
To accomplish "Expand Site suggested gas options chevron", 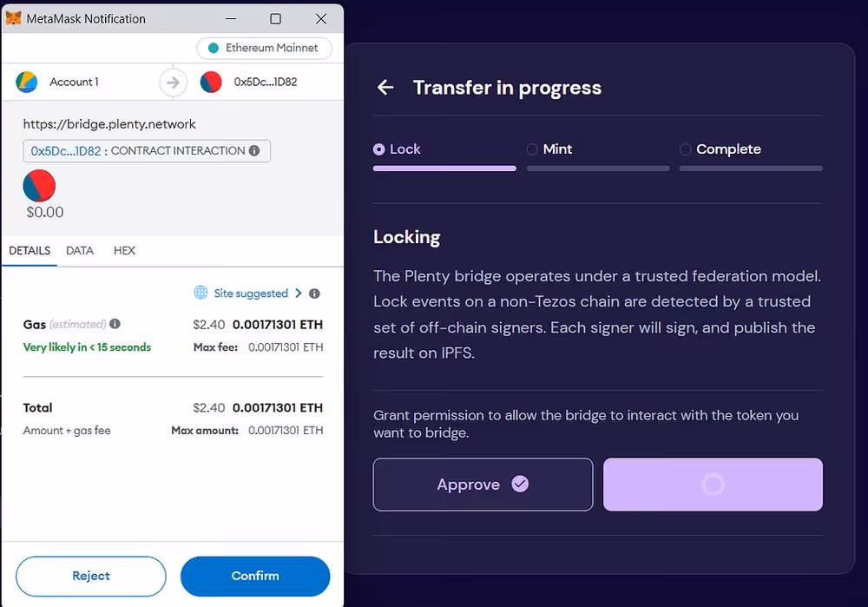I will click(299, 293).
